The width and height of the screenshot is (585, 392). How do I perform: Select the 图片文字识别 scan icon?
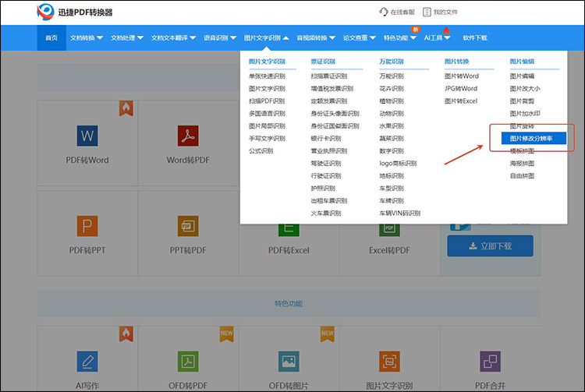(389, 361)
